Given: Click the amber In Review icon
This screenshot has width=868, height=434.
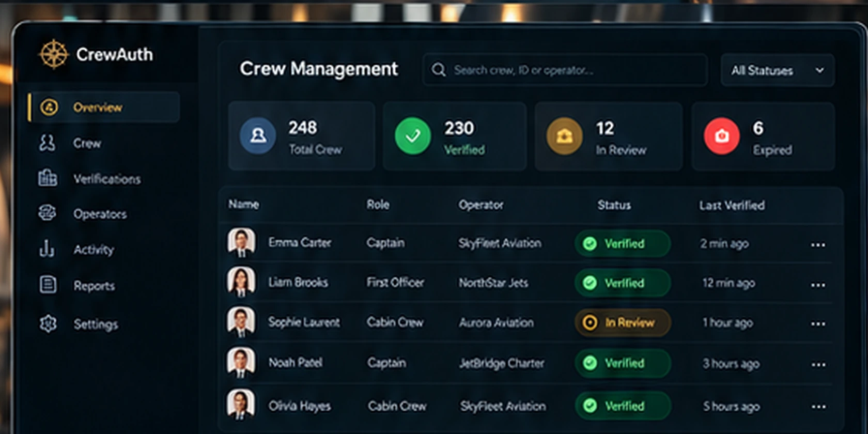Looking at the screenshot, I should click(x=564, y=136).
